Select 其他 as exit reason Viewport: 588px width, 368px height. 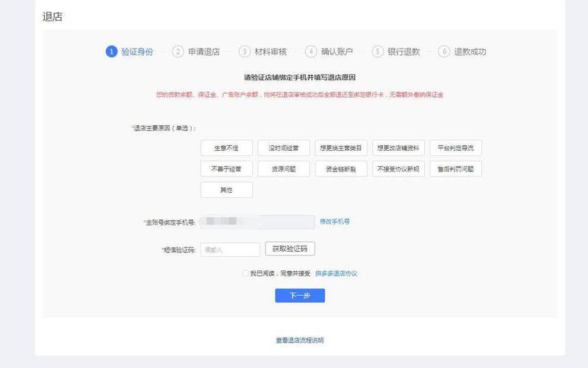pos(226,190)
